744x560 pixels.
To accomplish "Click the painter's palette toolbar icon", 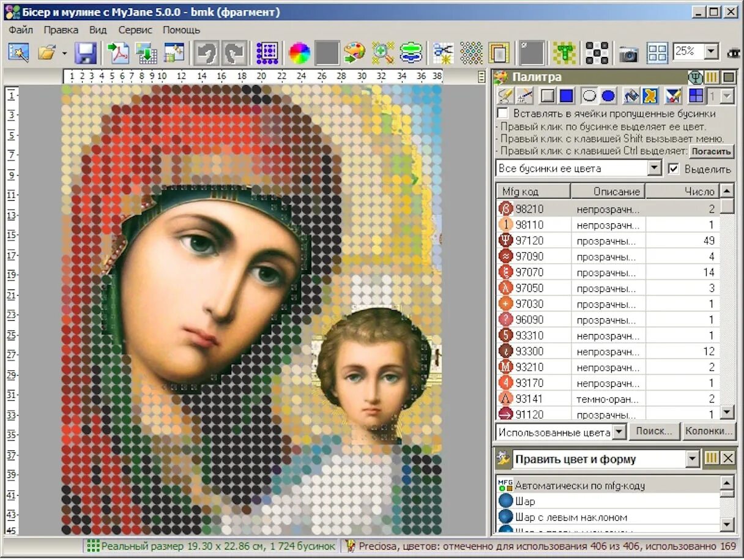I will click(354, 53).
